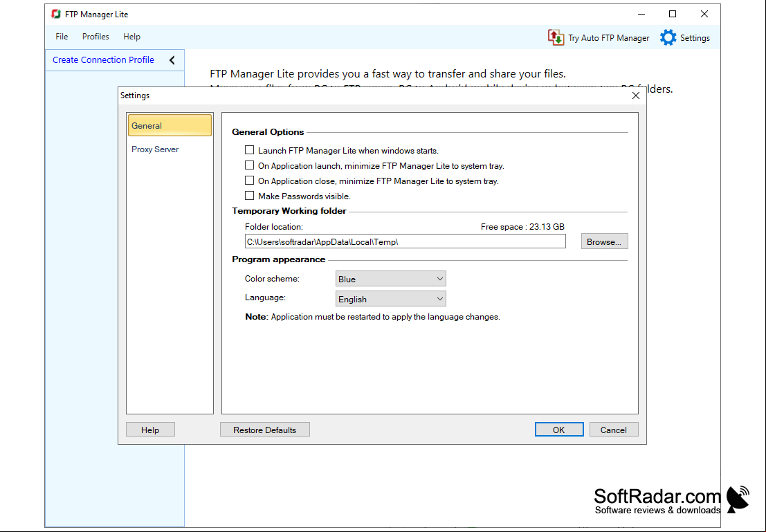Image resolution: width=766 pixels, height=532 pixels.
Task: Click the Browse... button
Action: (604, 242)
